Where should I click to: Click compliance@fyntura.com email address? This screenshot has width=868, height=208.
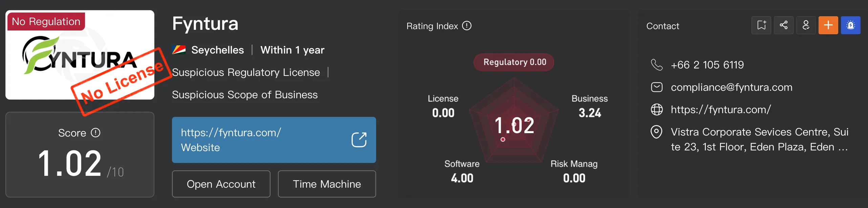click(x=732, y=87)
